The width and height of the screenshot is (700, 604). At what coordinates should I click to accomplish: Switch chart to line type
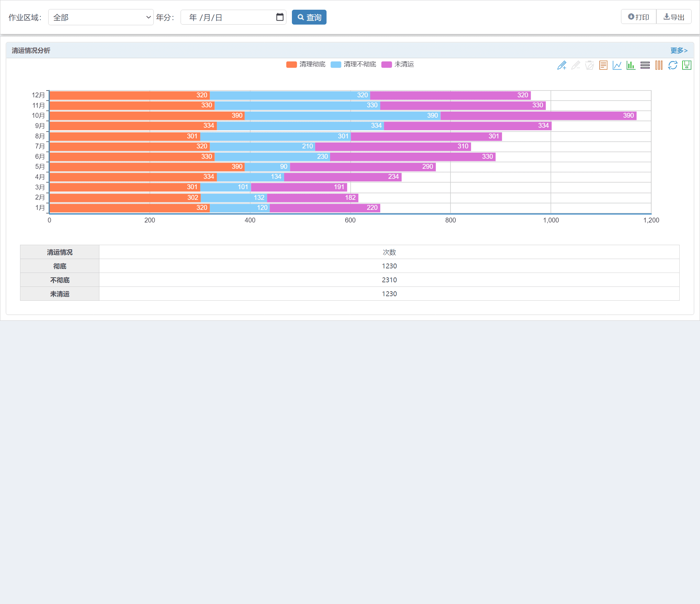click(x=617, y=65)
